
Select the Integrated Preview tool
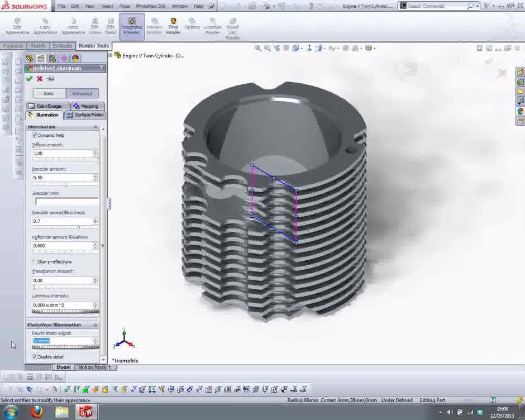132,25
